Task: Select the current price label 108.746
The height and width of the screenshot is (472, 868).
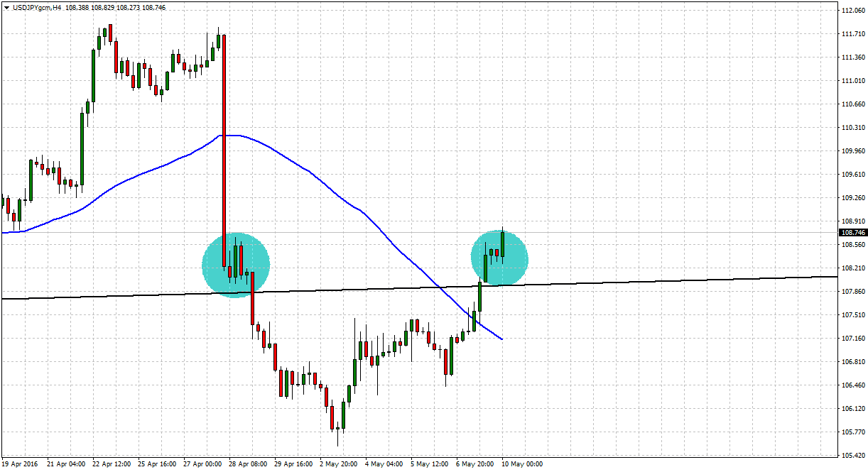Action: 853,233
